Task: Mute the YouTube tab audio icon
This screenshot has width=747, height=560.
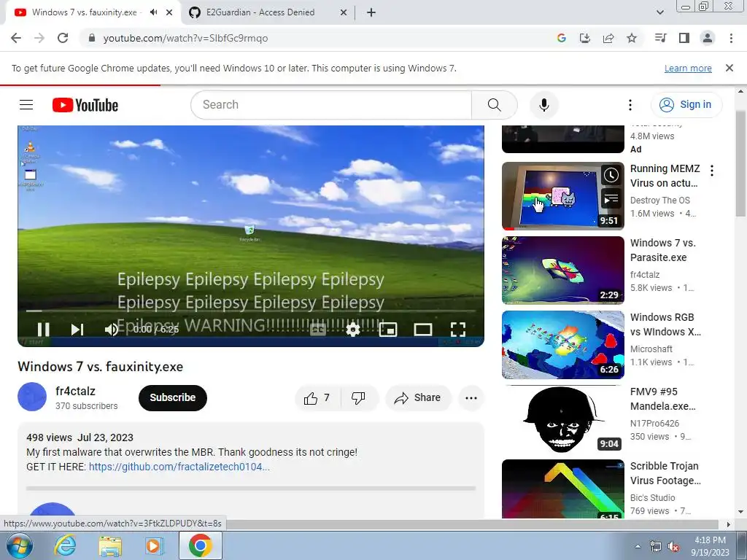Action: point(153,12)
